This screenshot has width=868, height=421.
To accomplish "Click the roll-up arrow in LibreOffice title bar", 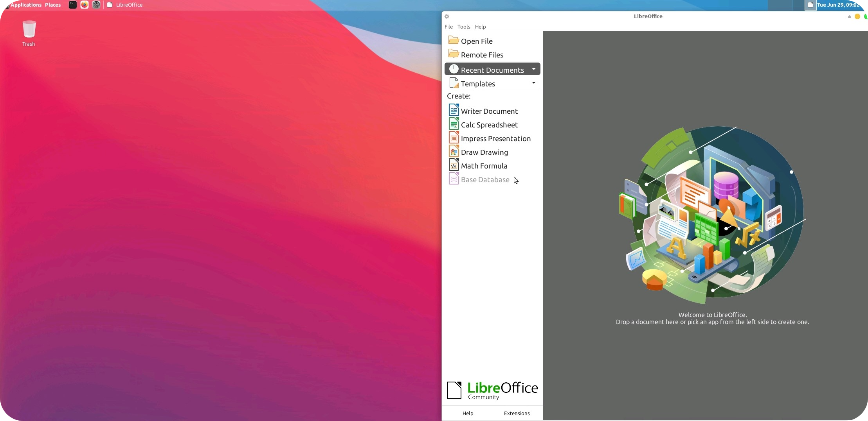I will click(x=849, y=16).
